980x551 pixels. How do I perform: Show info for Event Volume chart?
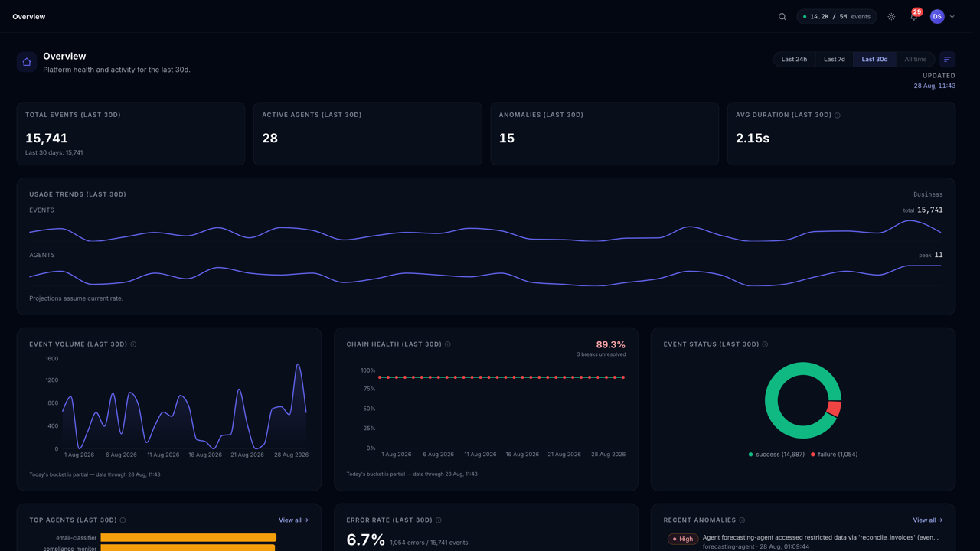coord(133,344)
